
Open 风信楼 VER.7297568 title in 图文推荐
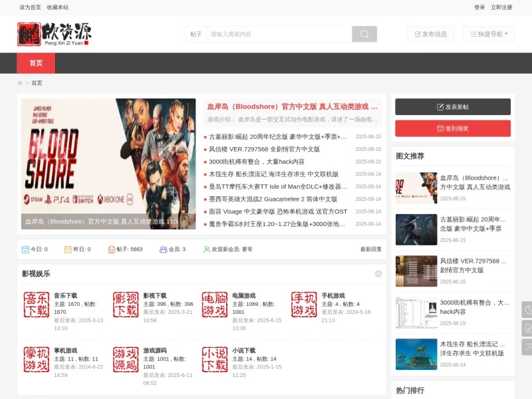tap(473, 265)
